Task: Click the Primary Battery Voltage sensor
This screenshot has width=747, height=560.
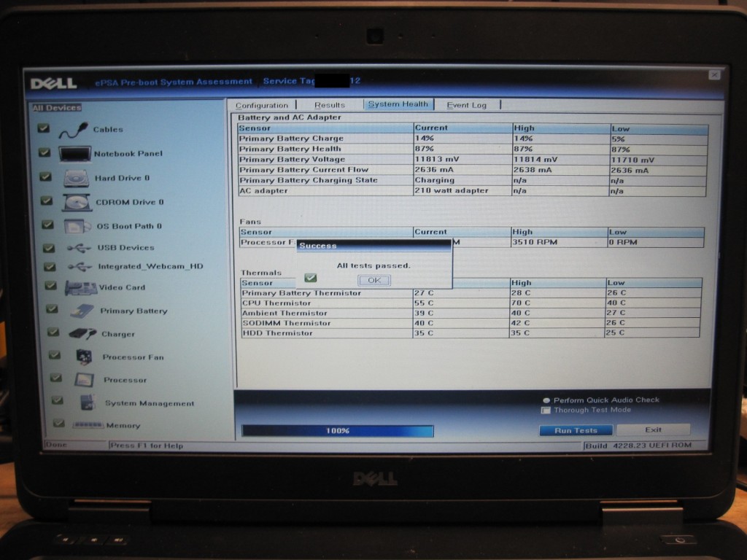Action: click(292, 160)
